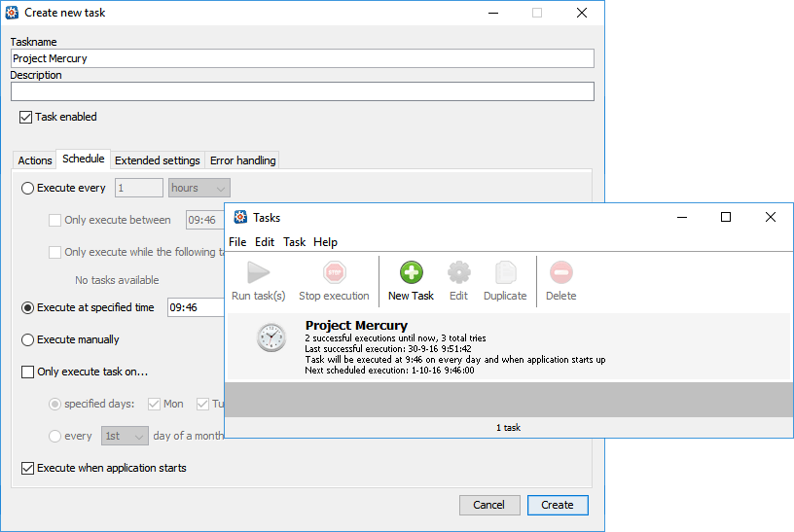Click the Last successful execution line
This screenshot has width=794, height=532.
pos(388,349)
